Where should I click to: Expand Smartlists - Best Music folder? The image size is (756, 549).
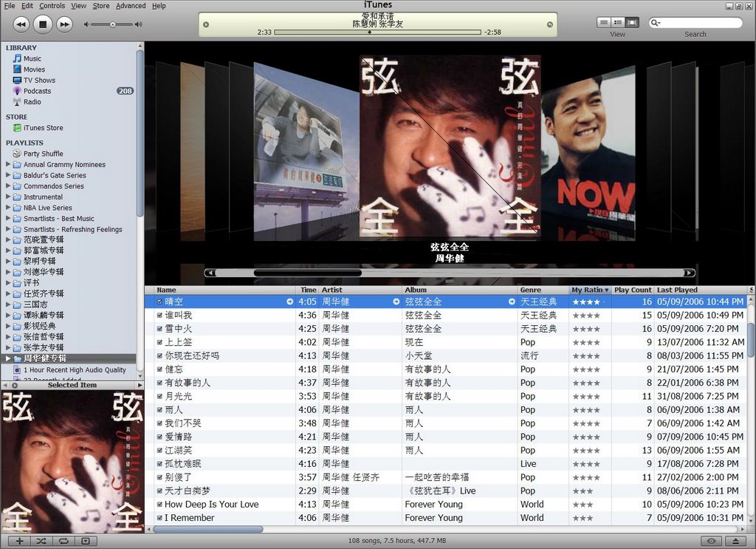pyautogui.click(x=7, y=218)
